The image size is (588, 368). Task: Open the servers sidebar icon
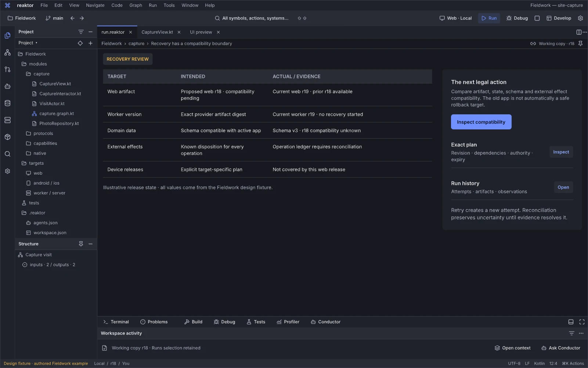(7, 120)
